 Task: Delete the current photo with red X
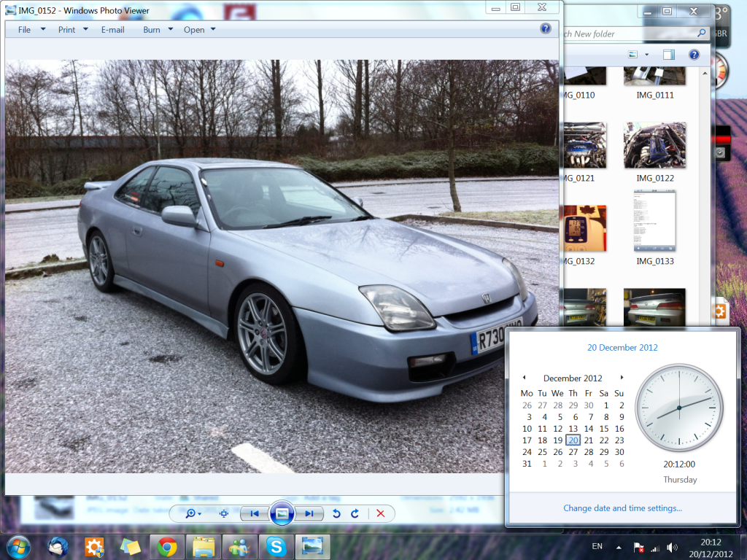pos(381,513)
